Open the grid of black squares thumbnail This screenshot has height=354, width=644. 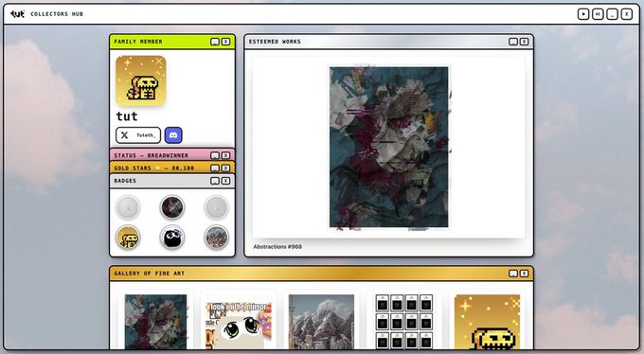(x=404, y=322)
